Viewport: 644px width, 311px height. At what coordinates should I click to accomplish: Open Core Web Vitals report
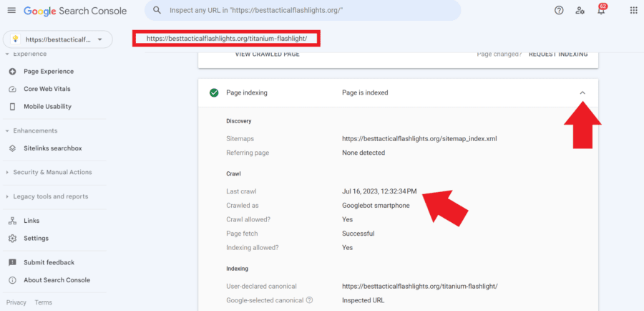pos(47,89)
